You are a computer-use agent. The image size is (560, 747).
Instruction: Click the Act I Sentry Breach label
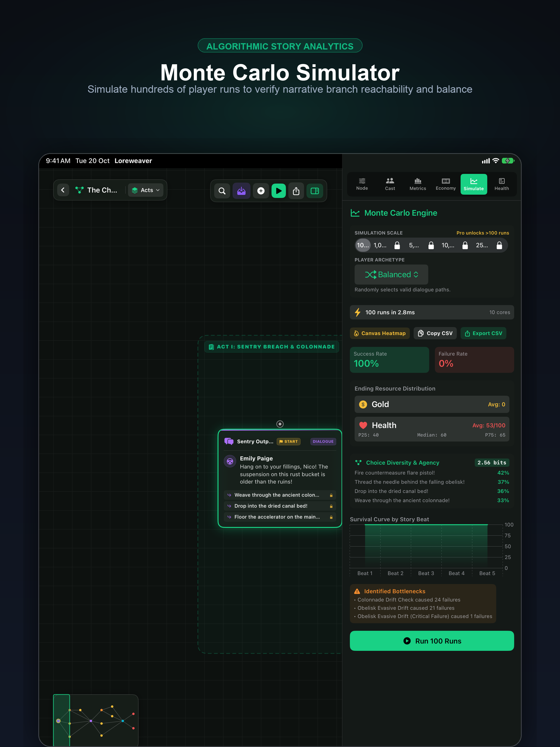(272, 347)
